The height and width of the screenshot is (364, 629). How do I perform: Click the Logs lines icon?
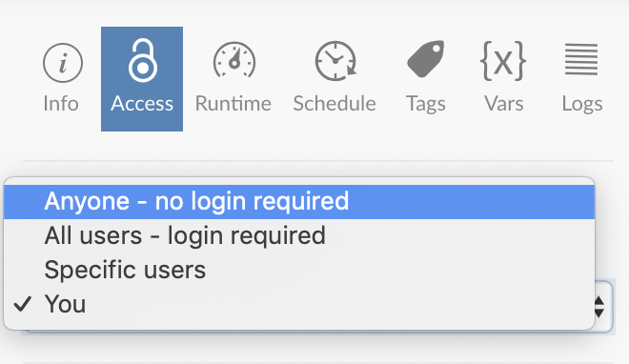point(581,60)
